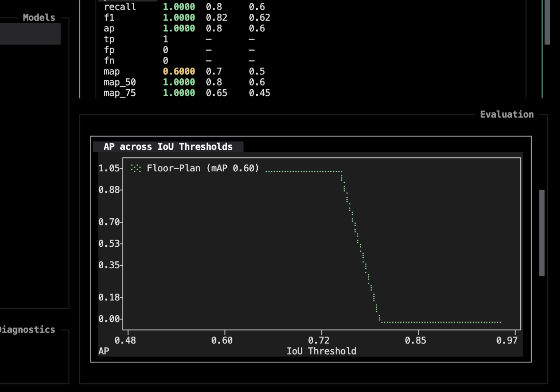The height and width of the screenshot is (392, 560).
Task: Click the green 1.0000 value in map_50 row
Action: [x=179, y=82]
